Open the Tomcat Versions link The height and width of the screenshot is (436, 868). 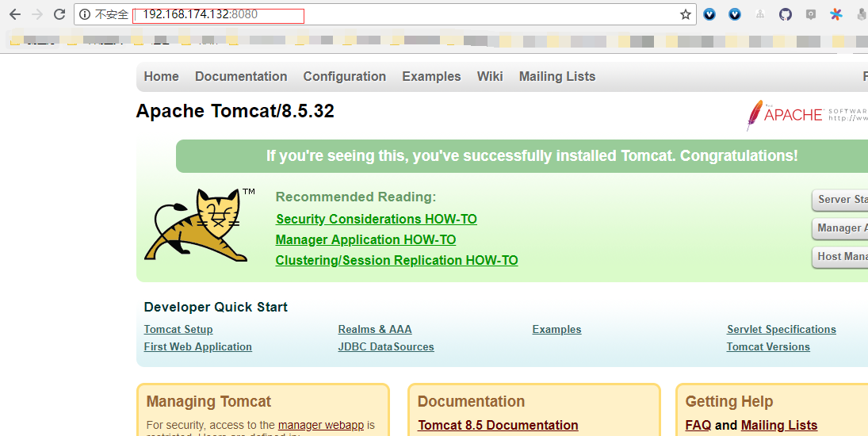[x=768, y=347]
